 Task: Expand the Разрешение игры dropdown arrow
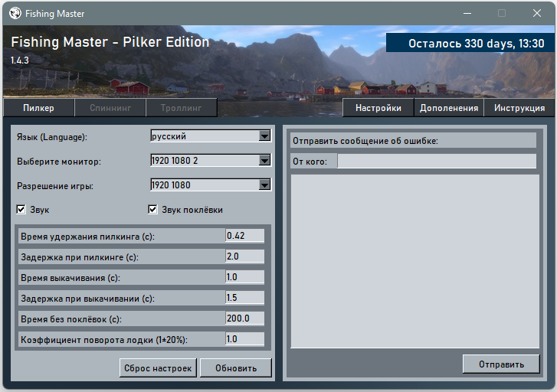click(264, 185)
